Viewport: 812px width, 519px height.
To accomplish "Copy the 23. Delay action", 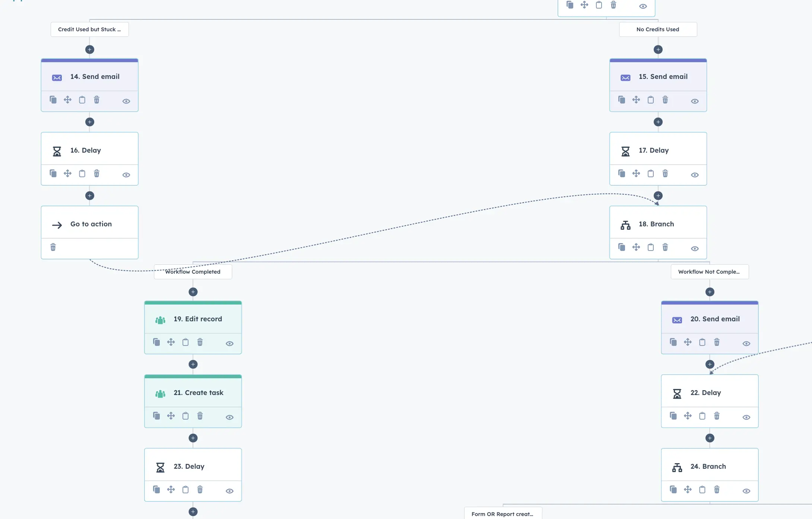I will tap(156, 490).
